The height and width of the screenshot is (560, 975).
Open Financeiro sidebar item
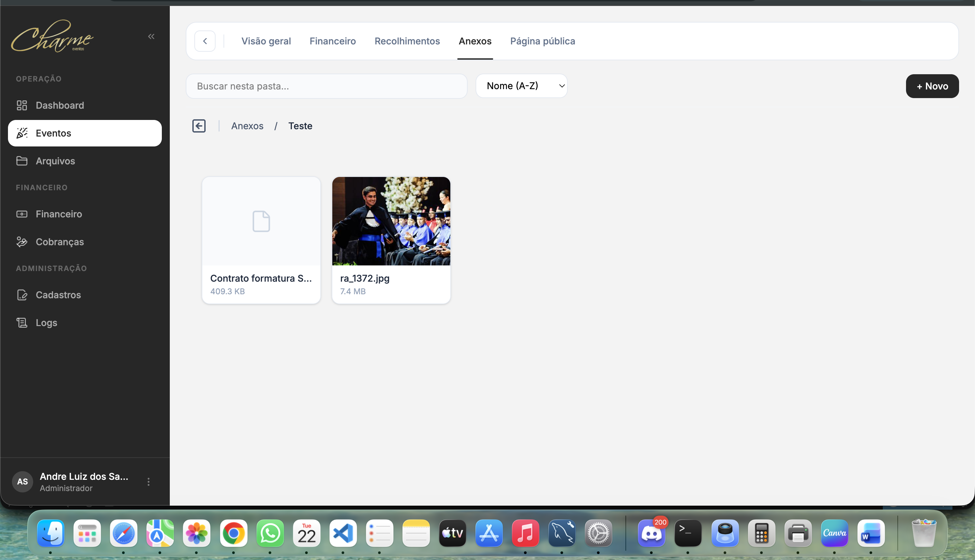[85, 214]
